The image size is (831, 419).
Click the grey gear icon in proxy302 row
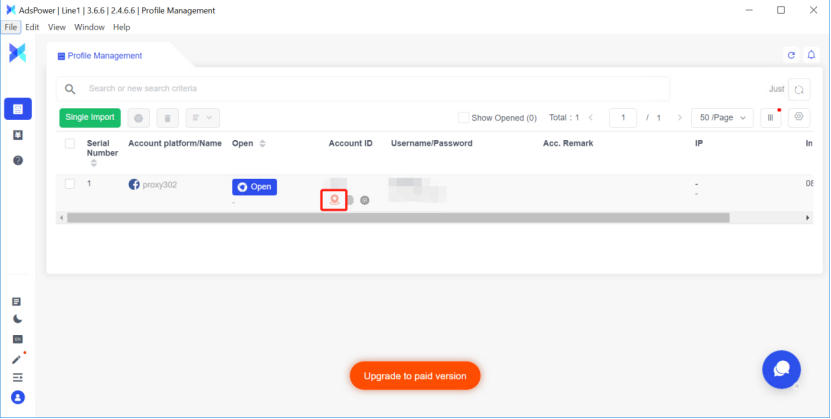click(x=350, y=200)
